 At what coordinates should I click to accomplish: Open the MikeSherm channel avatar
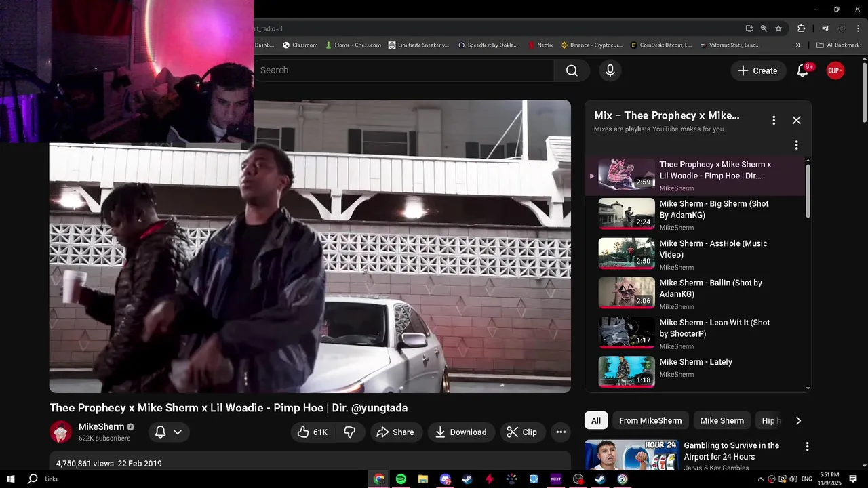(60, 432)
